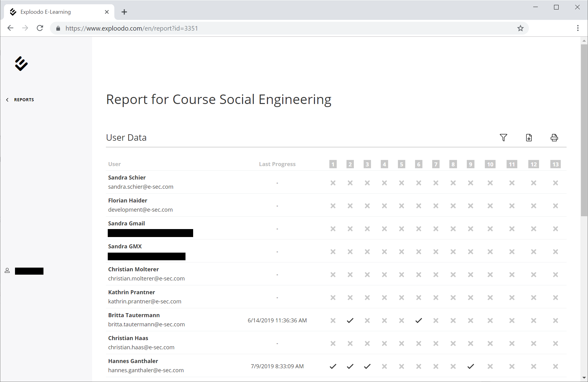Click the download report file icon
The height and width of the screenshot is (382, 588).
[x=529, y=138]
